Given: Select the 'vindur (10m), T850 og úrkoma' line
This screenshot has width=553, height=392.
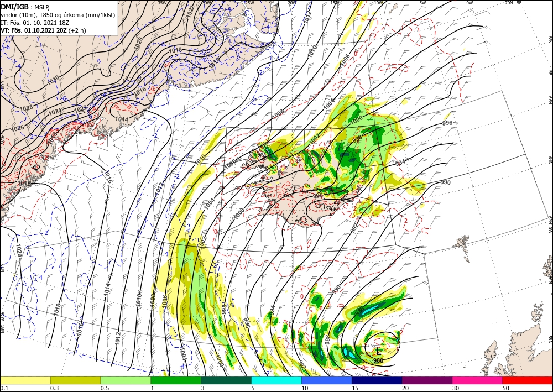Looking at the screenshot, I should click(x=58, y=14).
